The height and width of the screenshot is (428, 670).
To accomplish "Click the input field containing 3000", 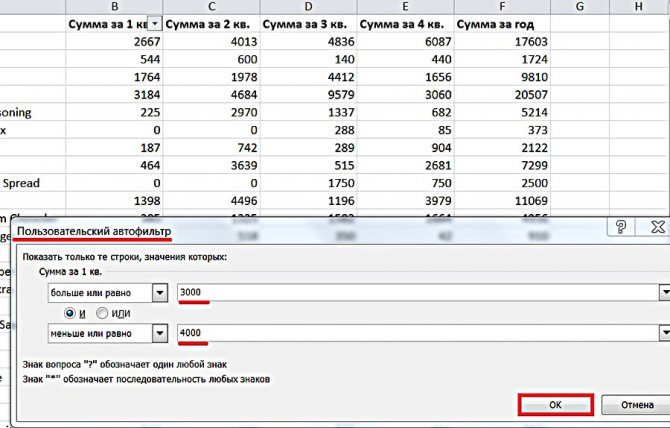I will 419,293.
